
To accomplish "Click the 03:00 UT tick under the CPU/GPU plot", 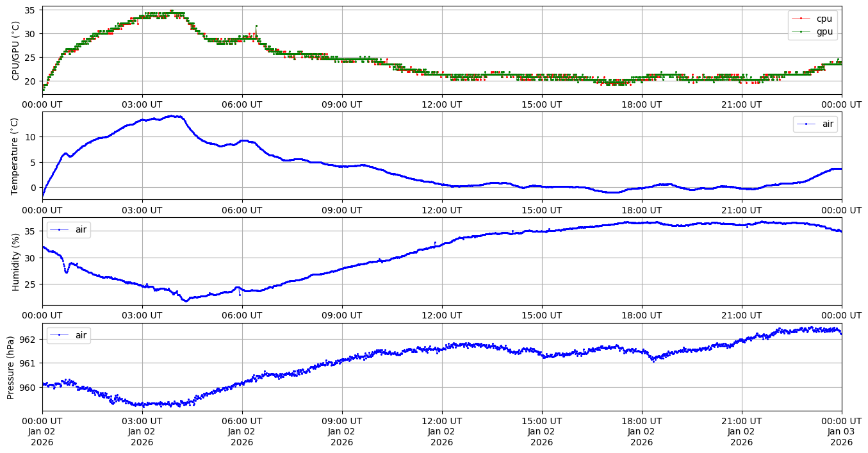I will click(x=142, y=104).
